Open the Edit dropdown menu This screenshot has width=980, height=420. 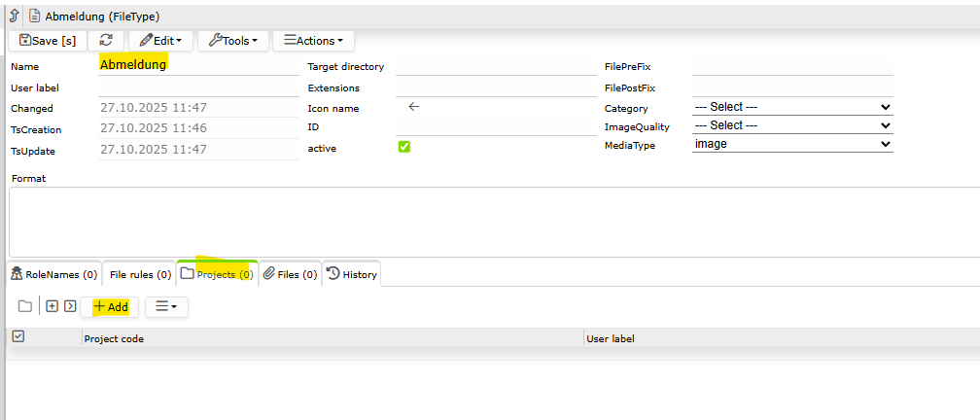click(160, 41)
